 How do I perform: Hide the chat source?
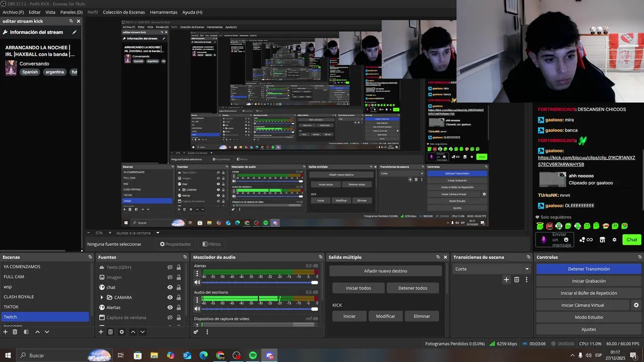coord(170,288)
